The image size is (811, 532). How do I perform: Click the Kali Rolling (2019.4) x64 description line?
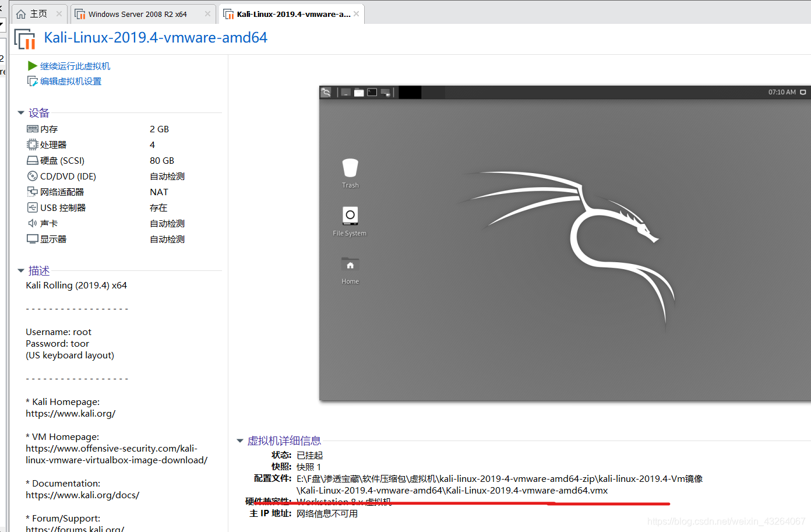pos(76,286)
